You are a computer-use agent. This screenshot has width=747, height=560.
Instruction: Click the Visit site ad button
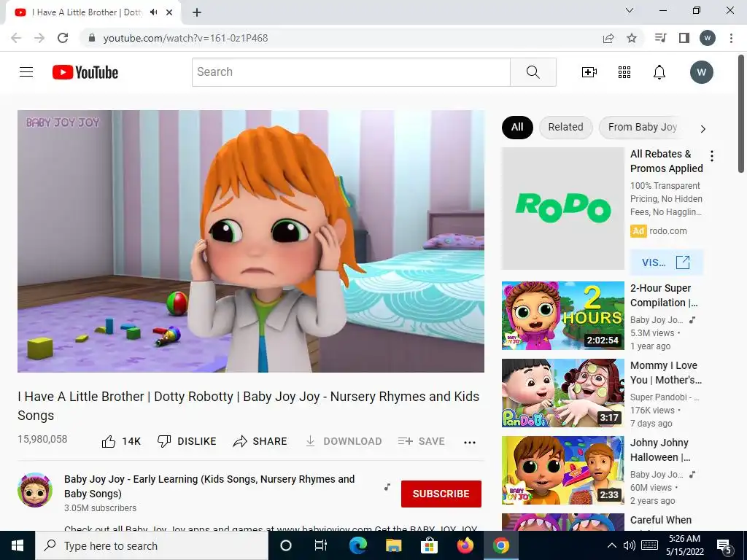point(666,262)
